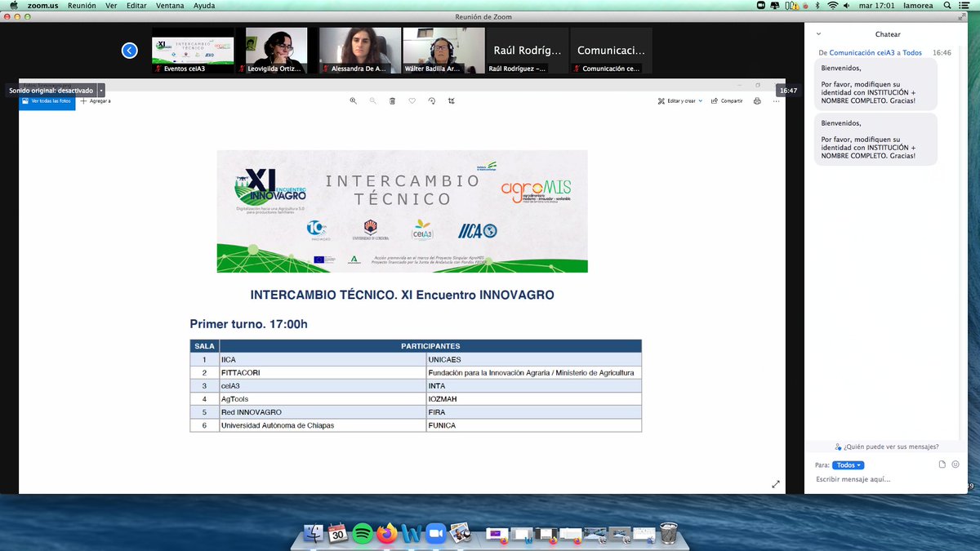980x551 pixels.
Task: Click the Bluetooth icon in menu bar
Action: [816, 6]
